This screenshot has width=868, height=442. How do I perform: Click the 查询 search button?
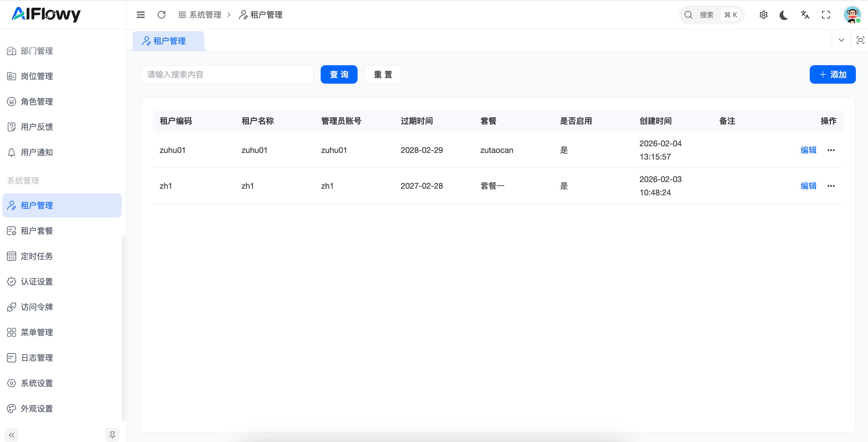[339, 74]
